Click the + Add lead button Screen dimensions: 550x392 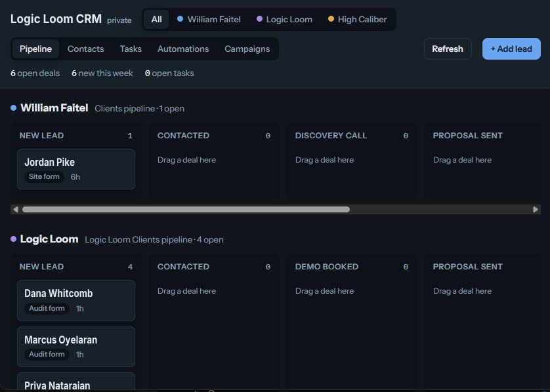pyautogui.click(x=511, y=49)
